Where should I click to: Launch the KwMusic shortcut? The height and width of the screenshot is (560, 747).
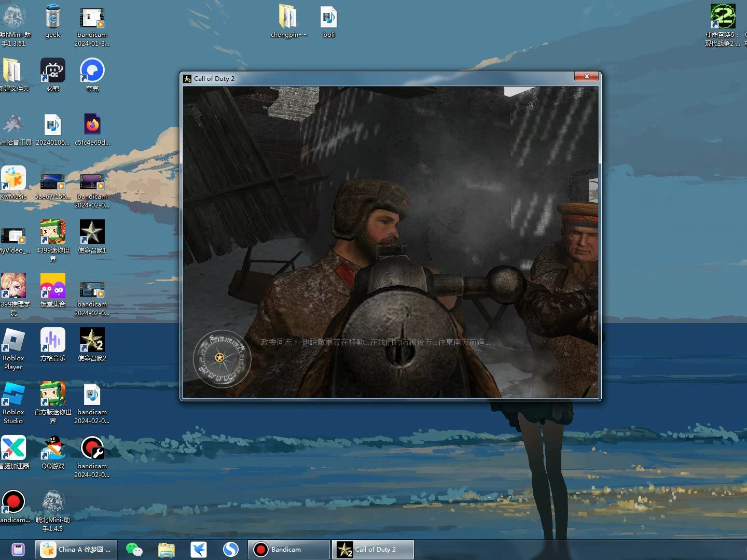coord(13,184)
